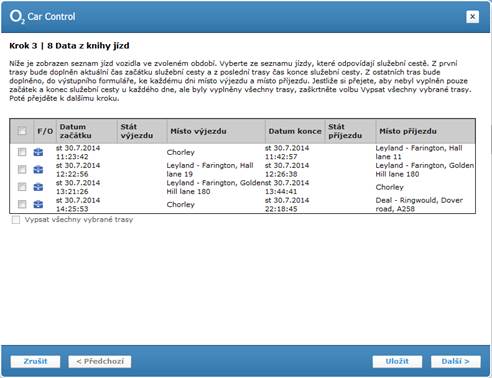Click the F/O column header

45,131
